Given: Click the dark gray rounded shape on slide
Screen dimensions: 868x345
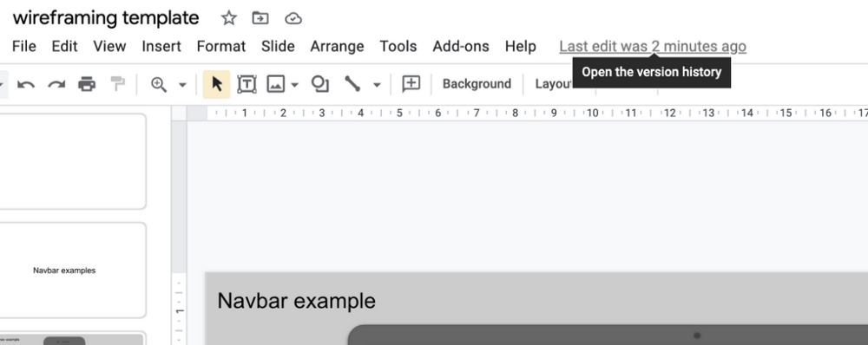Looking at the screenshot, I should tap(608, 335).
